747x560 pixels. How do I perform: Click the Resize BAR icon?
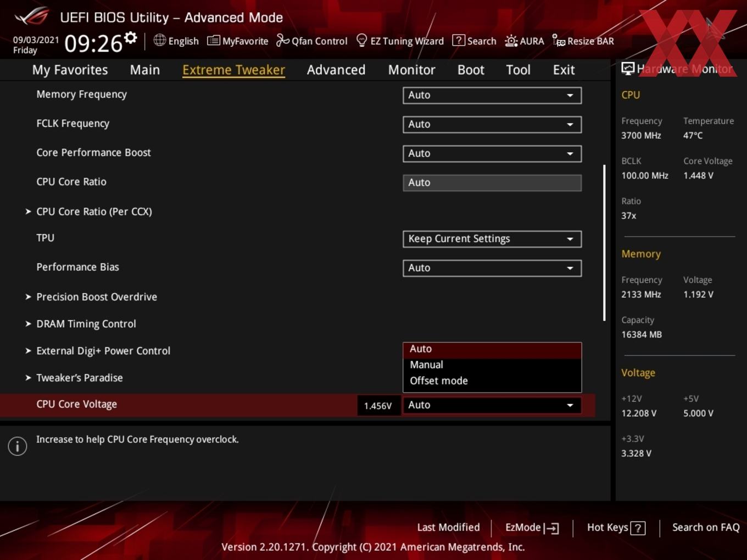tap(559, 40)
